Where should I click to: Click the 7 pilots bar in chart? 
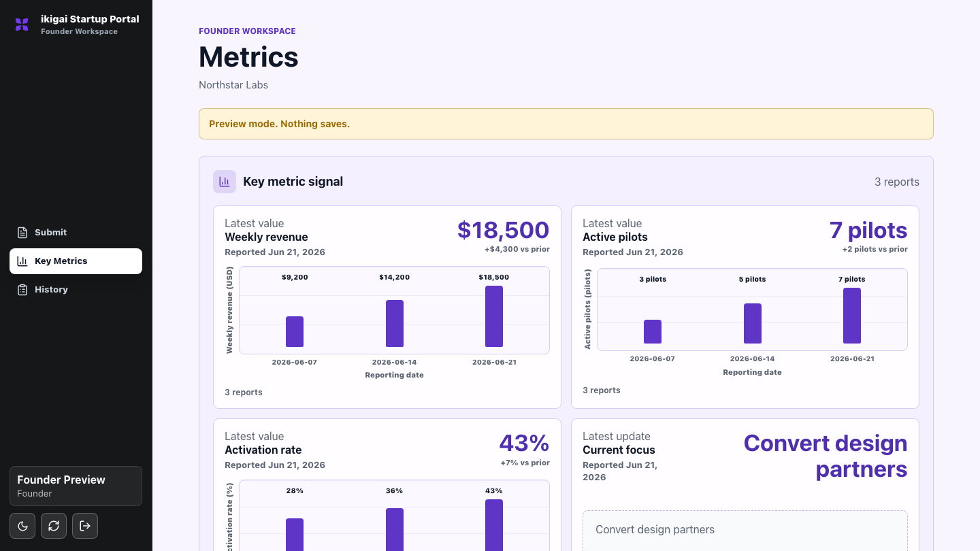coord(852,316)
